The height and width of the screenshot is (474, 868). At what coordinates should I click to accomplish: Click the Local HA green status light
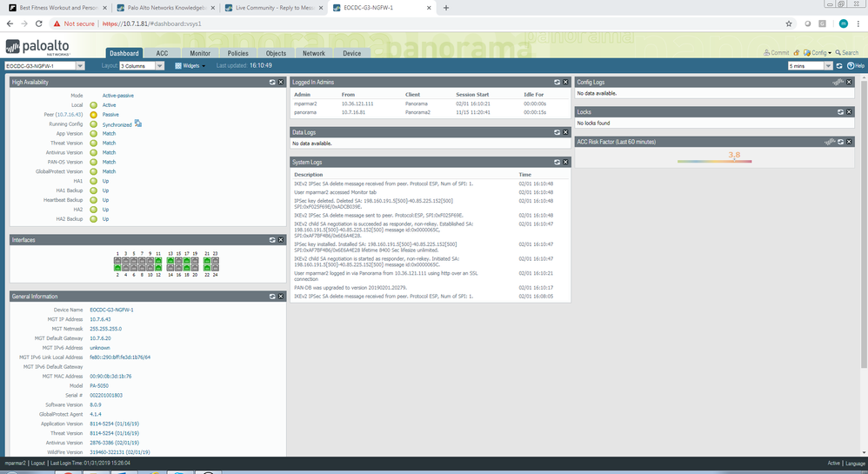coord(94,105)
